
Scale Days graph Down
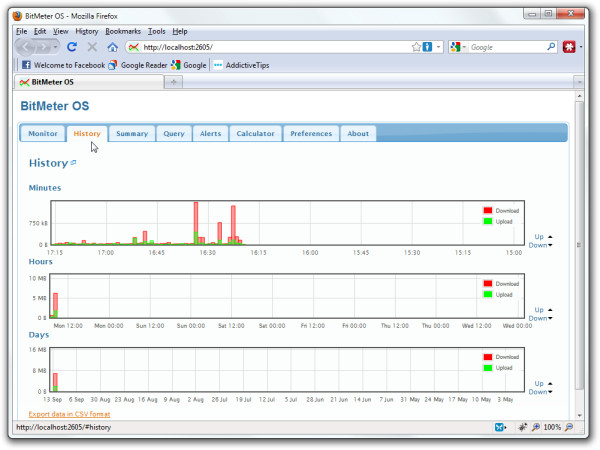tap(540, 392)
